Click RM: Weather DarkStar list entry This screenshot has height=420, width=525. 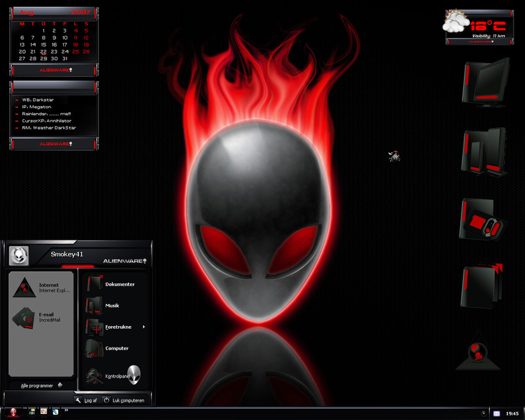click(x=49, y=128)
